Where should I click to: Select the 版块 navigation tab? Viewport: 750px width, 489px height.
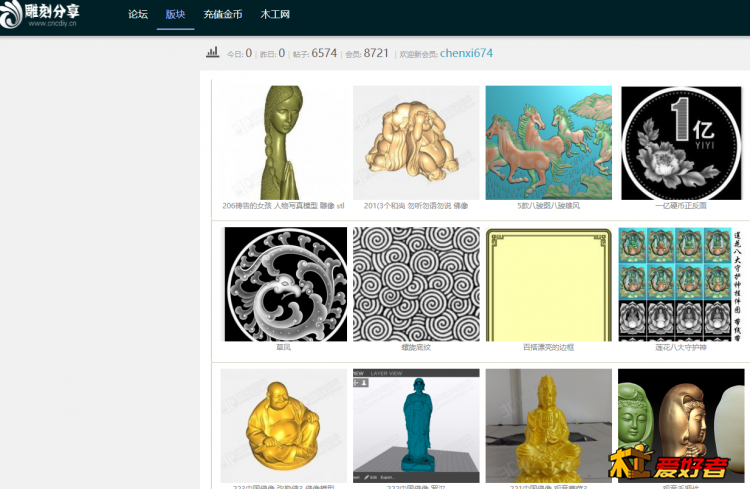click(x=175, y=14)
